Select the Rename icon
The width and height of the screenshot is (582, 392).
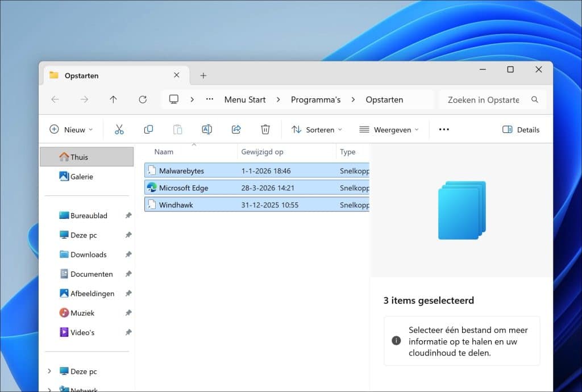click(207, 129)
